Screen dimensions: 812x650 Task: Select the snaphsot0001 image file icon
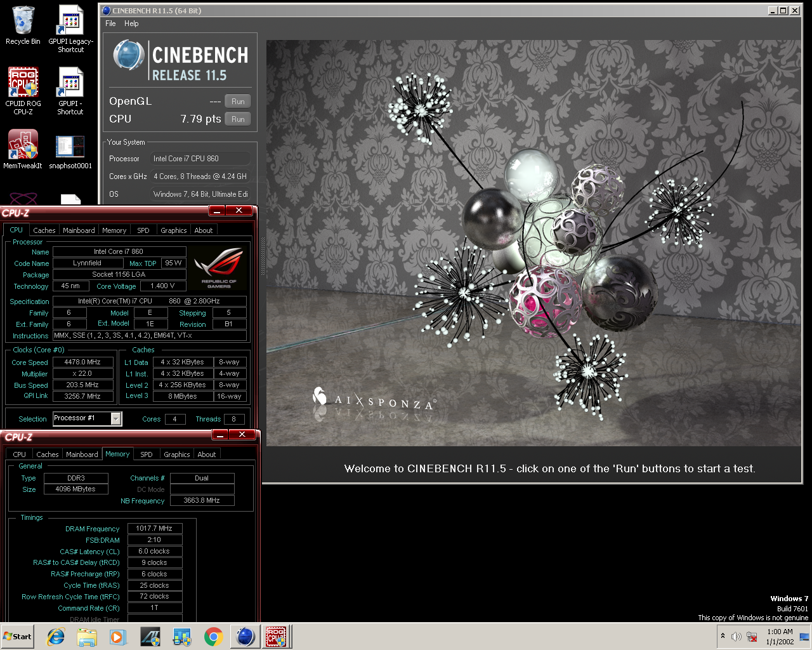[x=70, y=152]
